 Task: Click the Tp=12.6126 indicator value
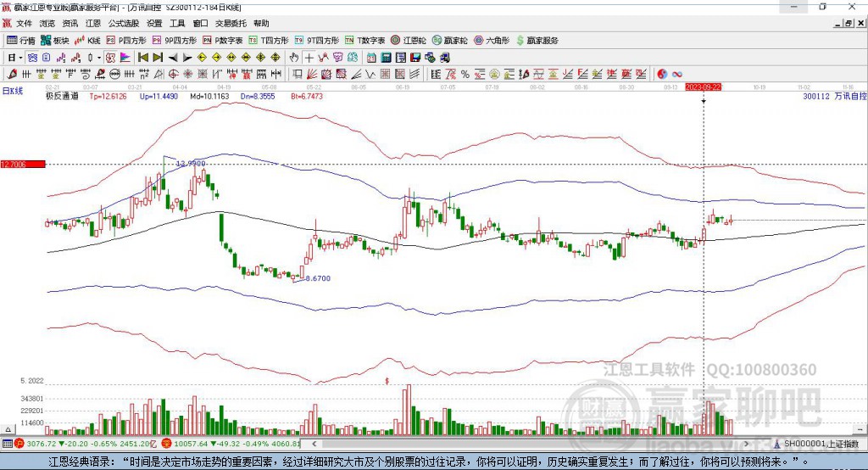108,96
